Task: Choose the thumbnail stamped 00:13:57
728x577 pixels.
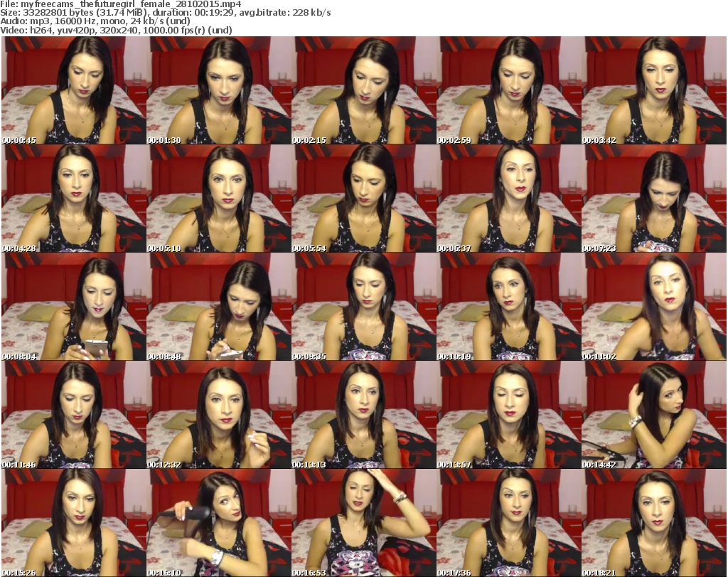Action: click(508, 415)
